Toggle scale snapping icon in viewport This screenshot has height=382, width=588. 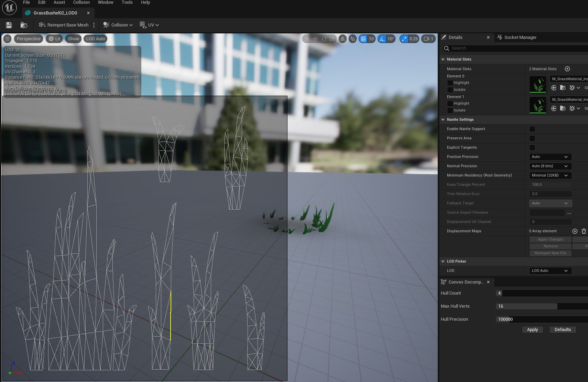pyautogui.click(x=404, y=39)
